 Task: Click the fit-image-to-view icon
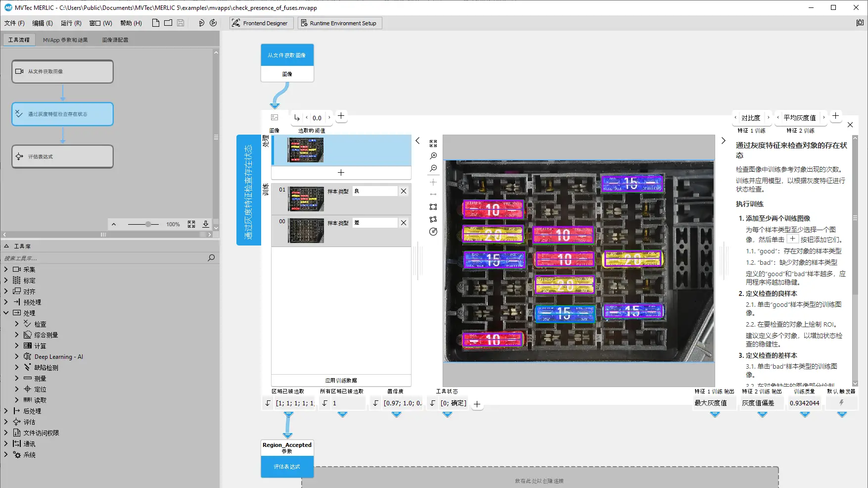coord(433,144)
